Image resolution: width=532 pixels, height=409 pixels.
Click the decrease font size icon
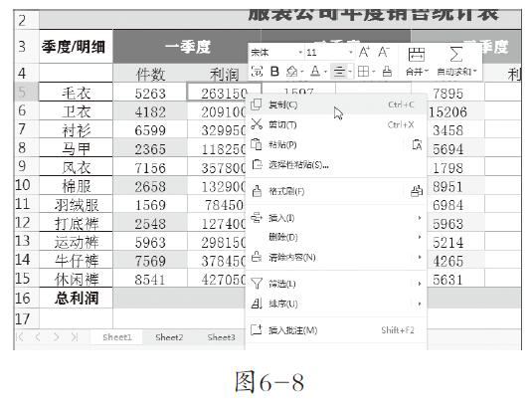click(x=384, y=53)
